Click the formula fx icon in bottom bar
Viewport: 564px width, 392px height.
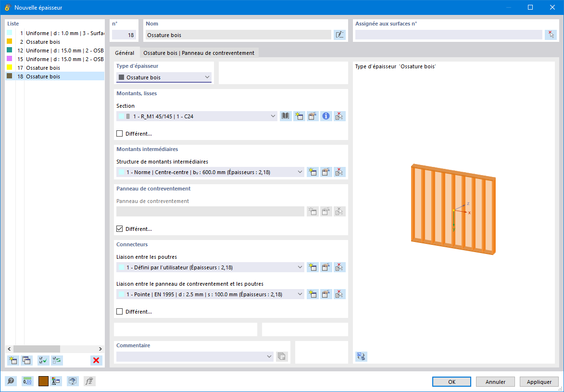click(89, 381)
